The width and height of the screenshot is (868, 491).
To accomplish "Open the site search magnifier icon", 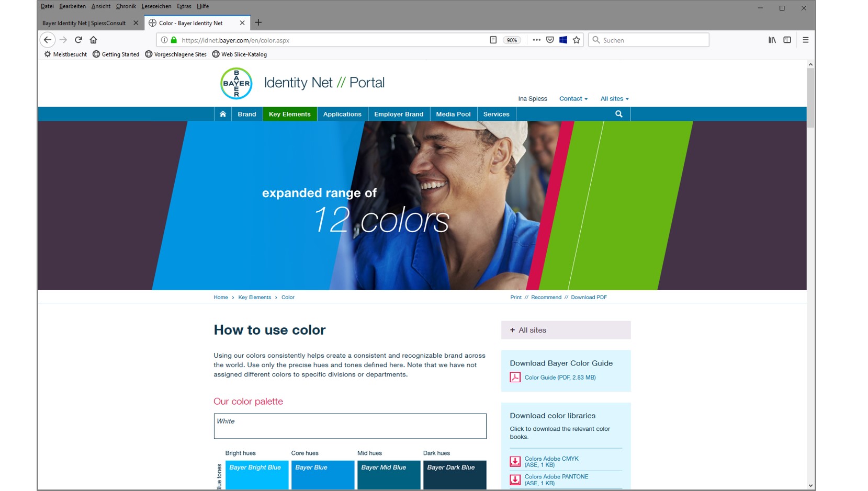I will coord(619,114).
